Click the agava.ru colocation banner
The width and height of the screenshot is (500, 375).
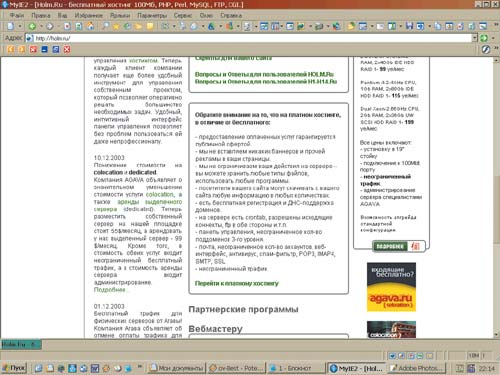coord(391,287)
